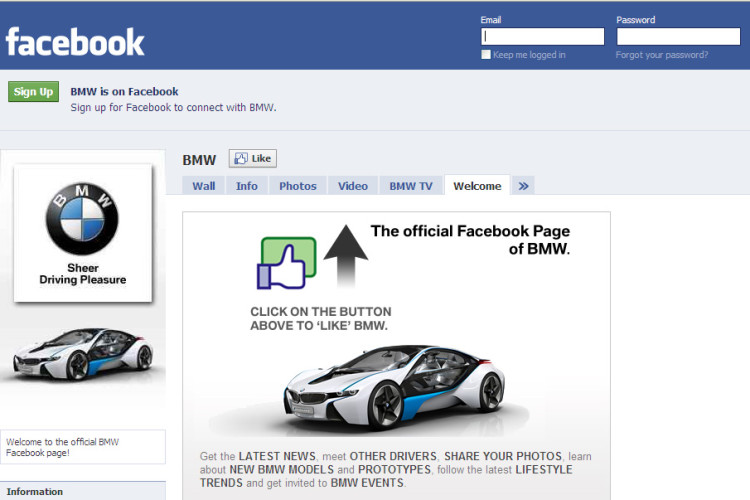Image resolution: width=750 pixels, height=500 pixels.
Task: Click 'Keep me logged in' label
Action: 529,55
